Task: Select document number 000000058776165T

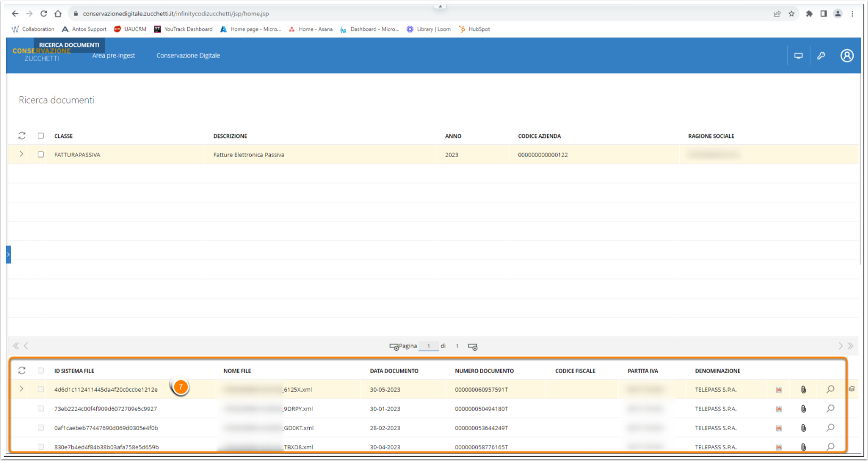Action: [x=481, y=447]
